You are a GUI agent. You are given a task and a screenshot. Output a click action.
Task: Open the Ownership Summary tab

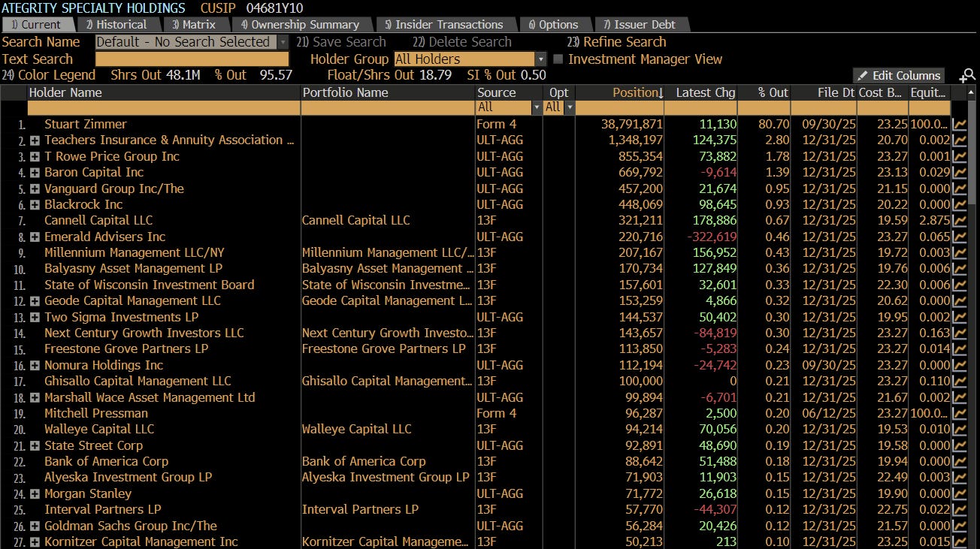pos(300,25)
